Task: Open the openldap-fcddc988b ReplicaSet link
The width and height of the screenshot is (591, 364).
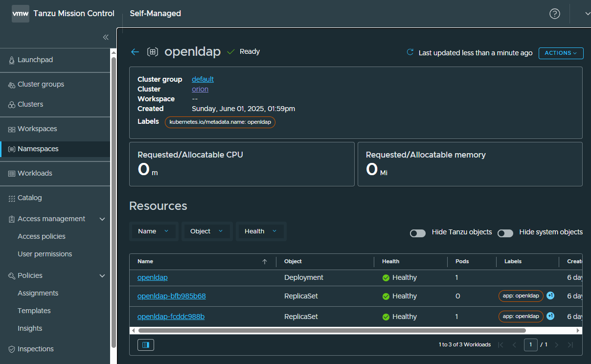Action: tap(171, 317)
